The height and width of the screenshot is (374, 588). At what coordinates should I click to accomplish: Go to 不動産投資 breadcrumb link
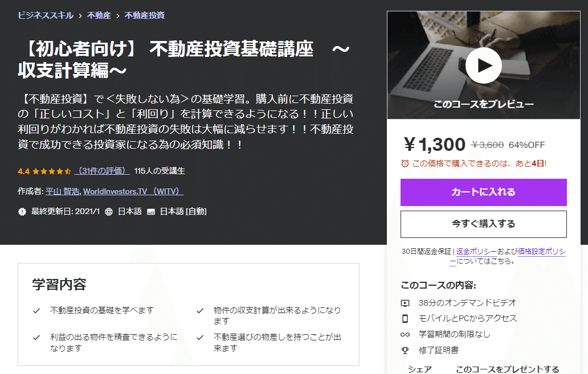point(144,15)
